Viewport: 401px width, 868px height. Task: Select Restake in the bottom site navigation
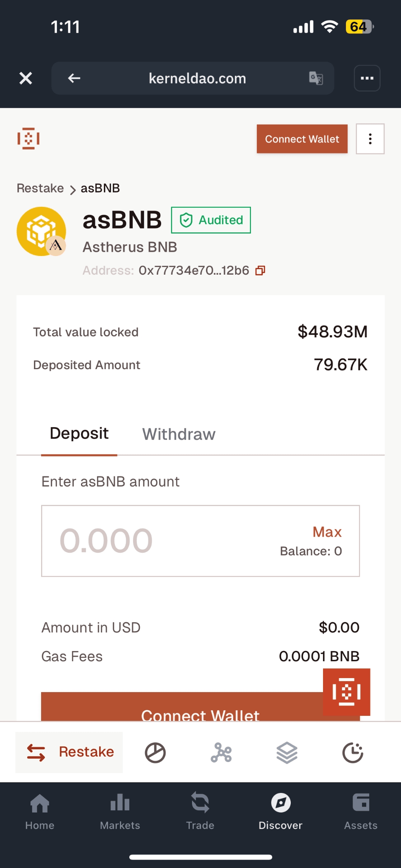point(69,752)
